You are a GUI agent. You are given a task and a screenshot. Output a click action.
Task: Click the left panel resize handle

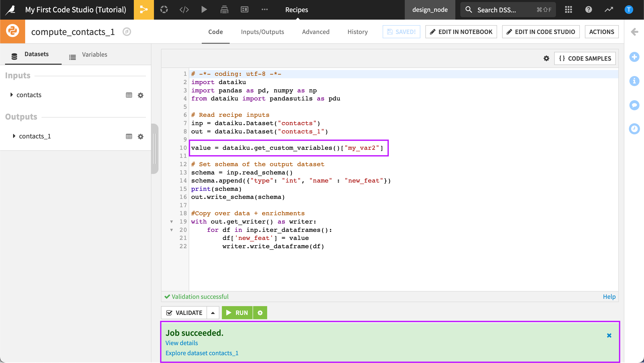point(155,149)
